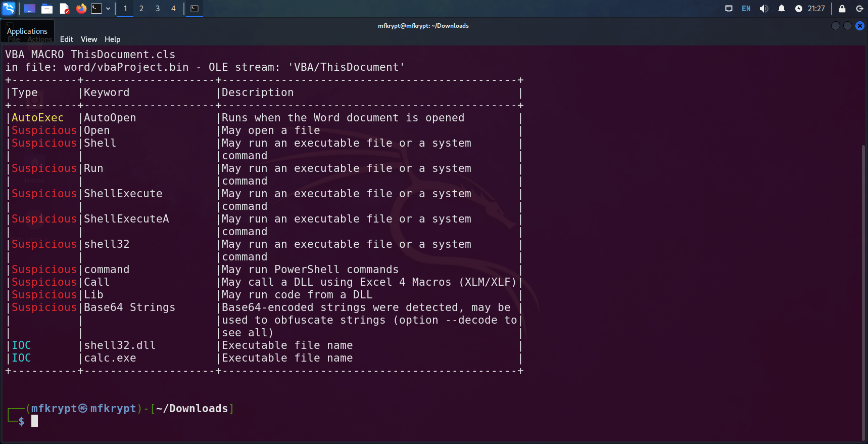This screenshot has height=444, width=868.
Task: Open the Edit menu
Action: point(67,39)
